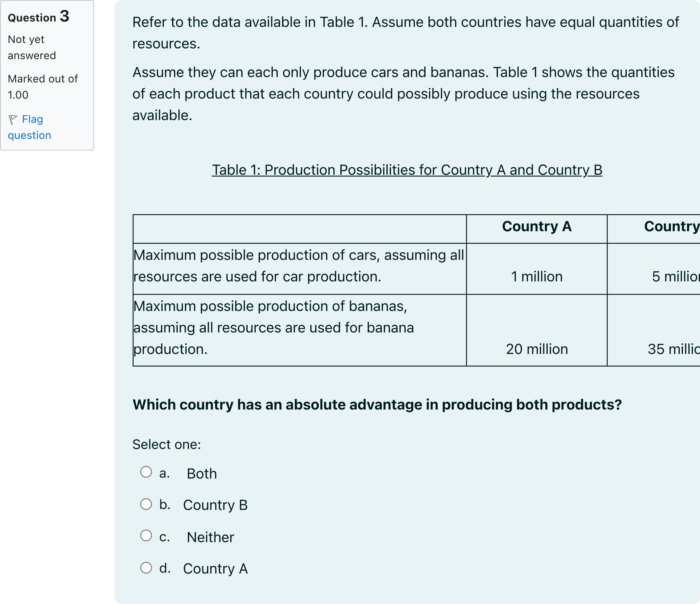Choose the radio button for c. Neither
Image resolution: width=700 pixels, height=604 pixels.
146,535
